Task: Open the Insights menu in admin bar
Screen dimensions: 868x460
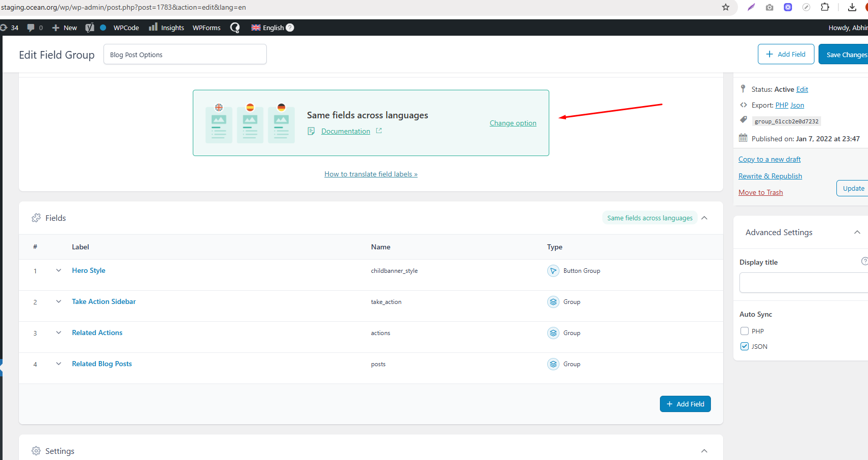Action: (x=167, y=28)
